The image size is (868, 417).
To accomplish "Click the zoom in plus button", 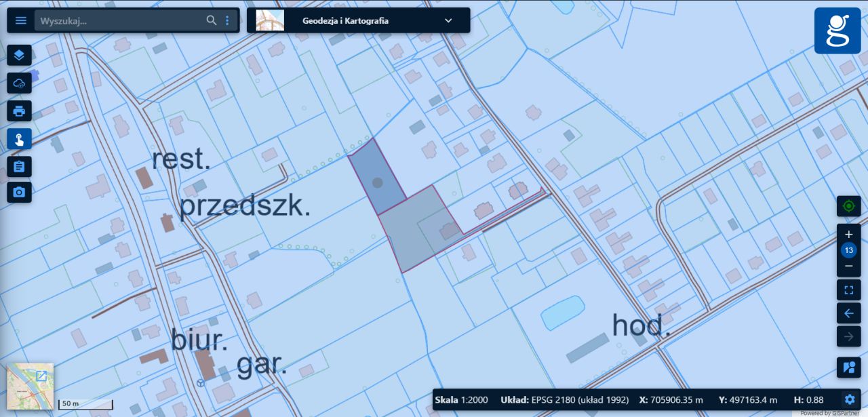I will (x=848, y=234).
